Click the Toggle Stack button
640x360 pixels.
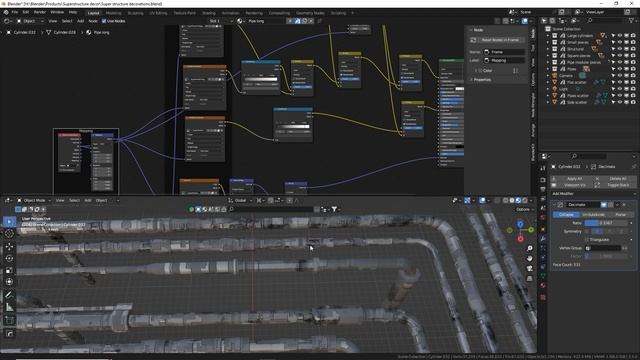tap(617, 185)
